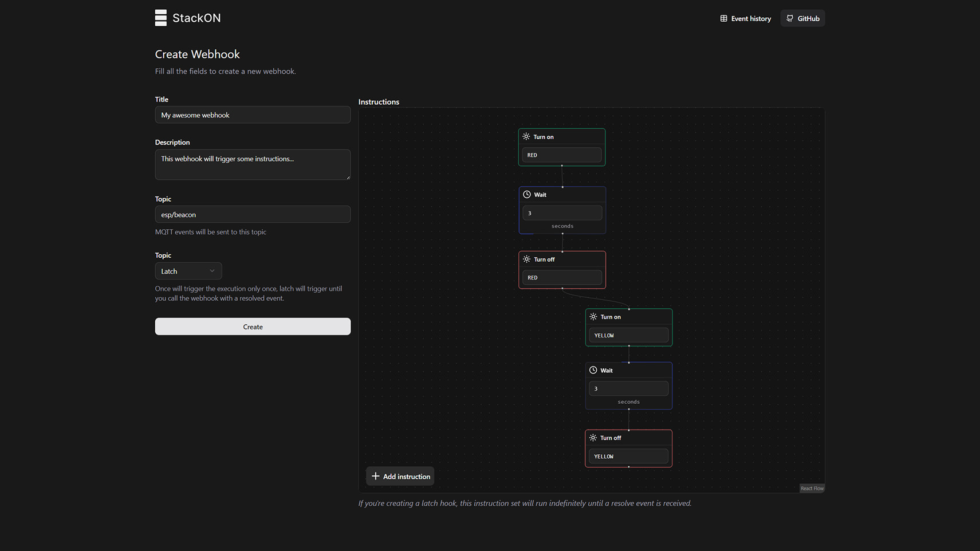Open the RED color selector in Turn on node

[561, 155]
